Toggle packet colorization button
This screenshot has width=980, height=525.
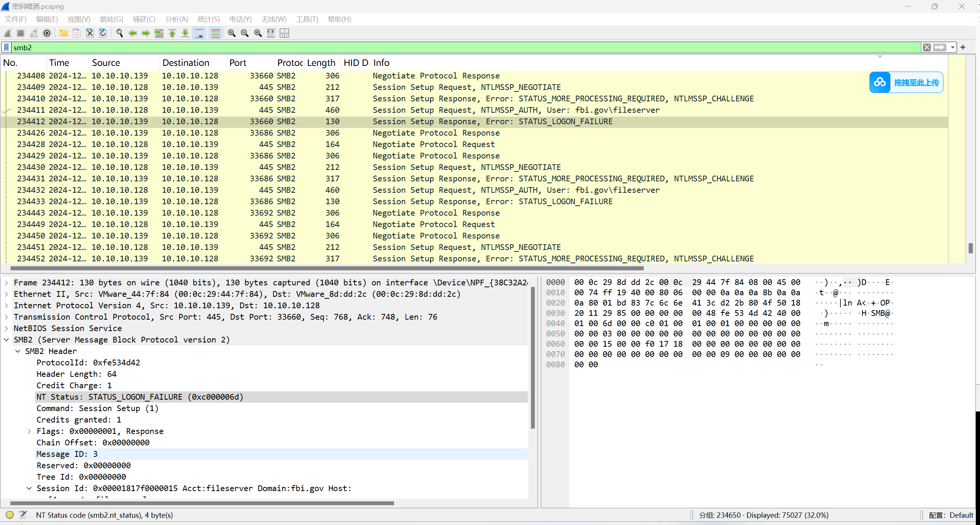click(x=215, y=34)
